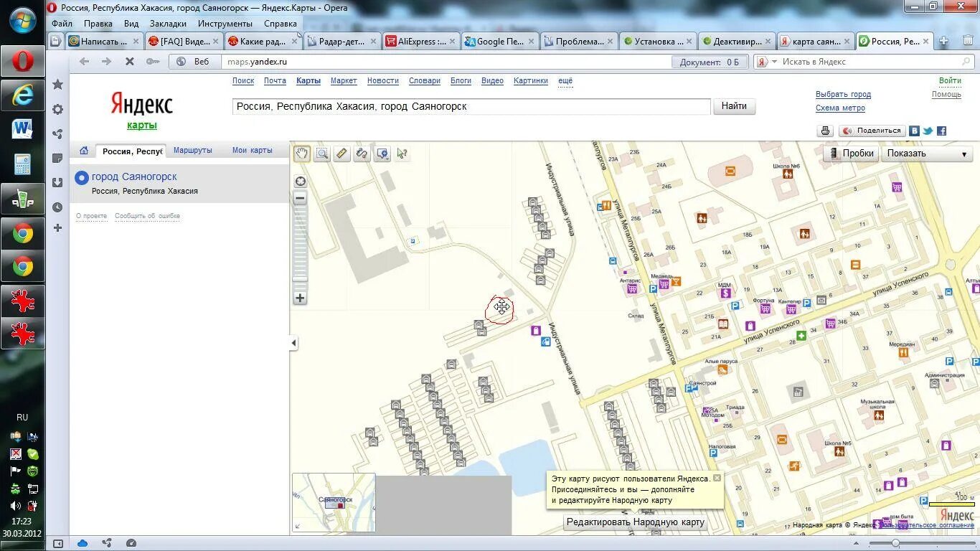Toggle the Пробки traffic layer

(x=851, y=154)
